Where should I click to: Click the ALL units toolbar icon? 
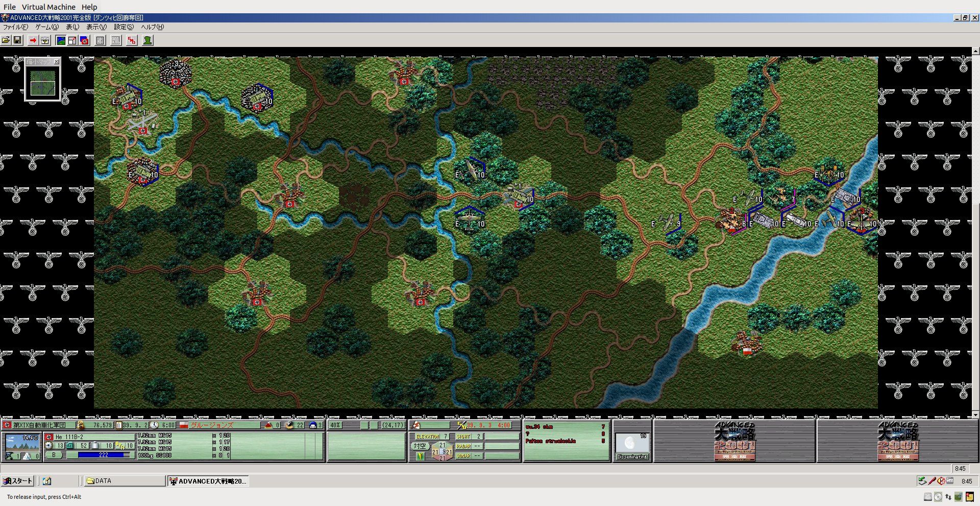116,40
